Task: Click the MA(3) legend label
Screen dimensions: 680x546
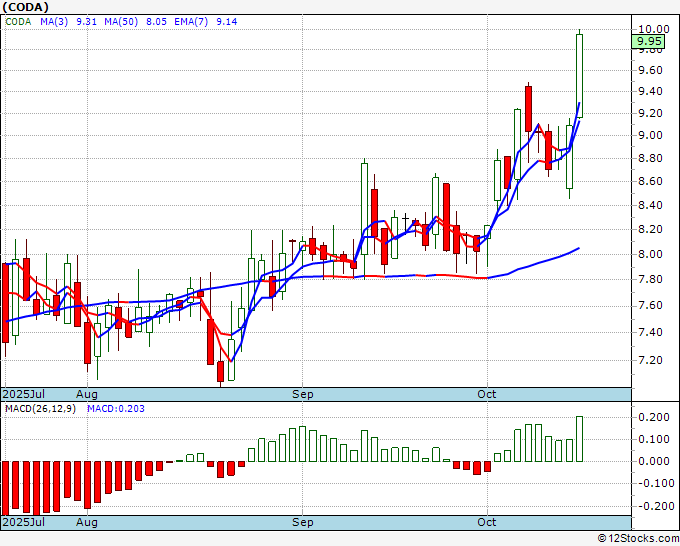Action: click(x=54, y=22)
